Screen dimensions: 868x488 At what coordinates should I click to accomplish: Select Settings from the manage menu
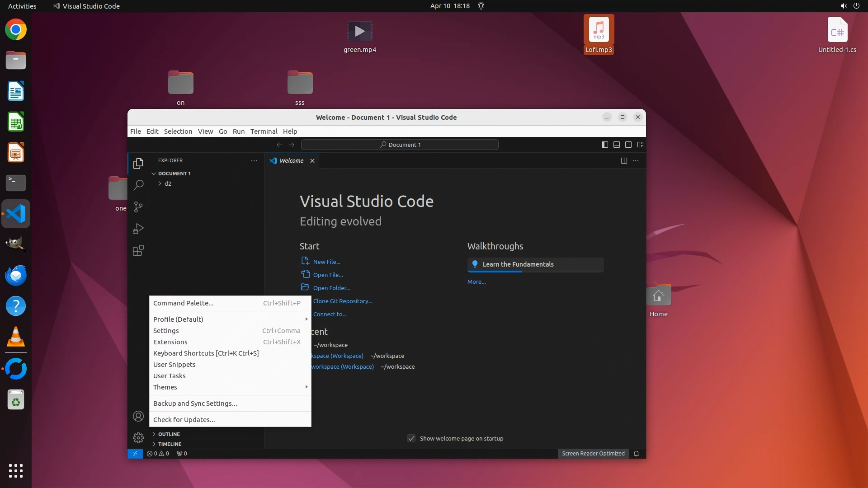click(x=166, y=331)
